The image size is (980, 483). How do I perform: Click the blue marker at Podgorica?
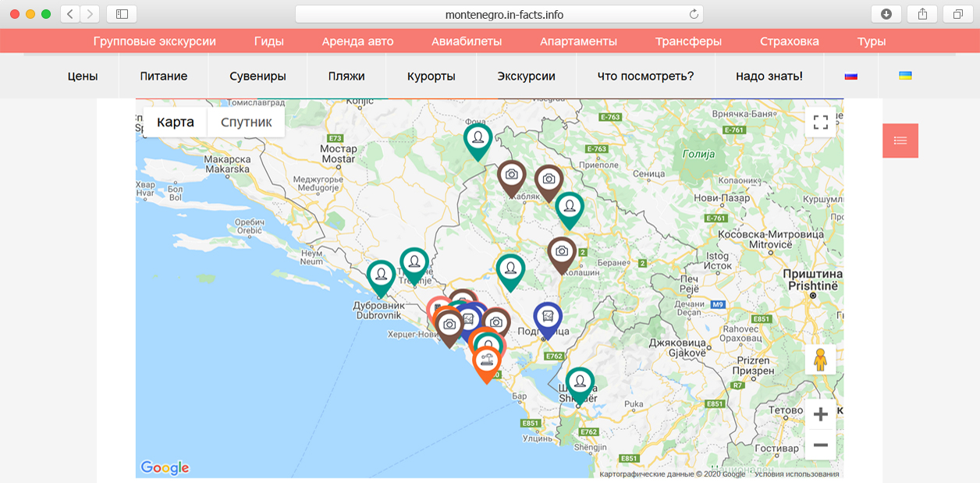(x=548, y=317)
